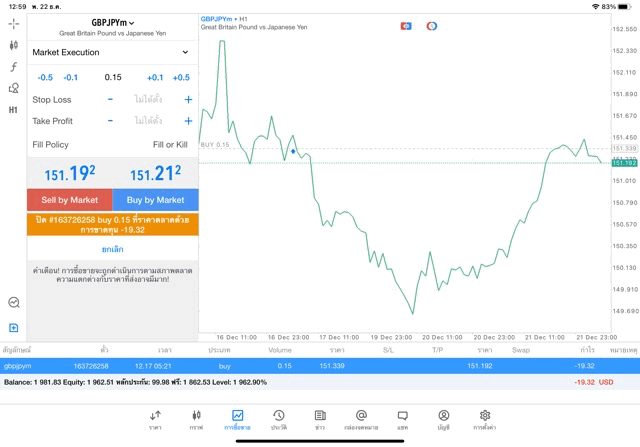Select the gbpjpym open position row

click(320, 366)
